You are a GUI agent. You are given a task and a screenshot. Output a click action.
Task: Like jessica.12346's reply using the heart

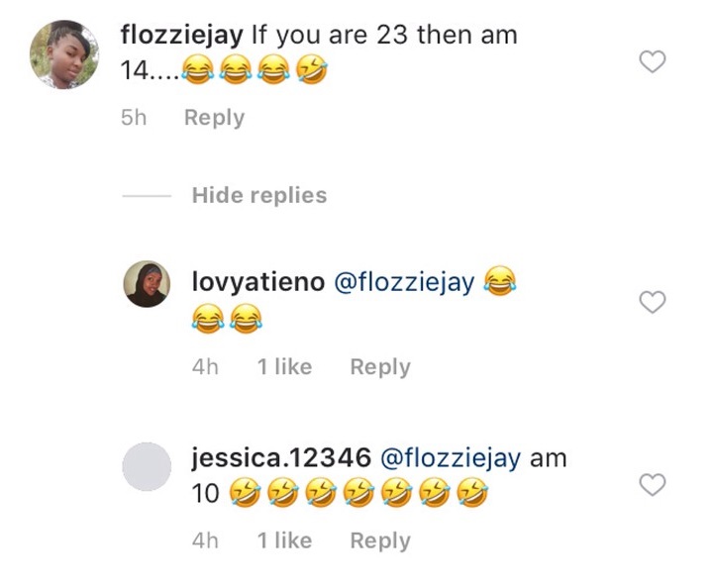[652, 485]
